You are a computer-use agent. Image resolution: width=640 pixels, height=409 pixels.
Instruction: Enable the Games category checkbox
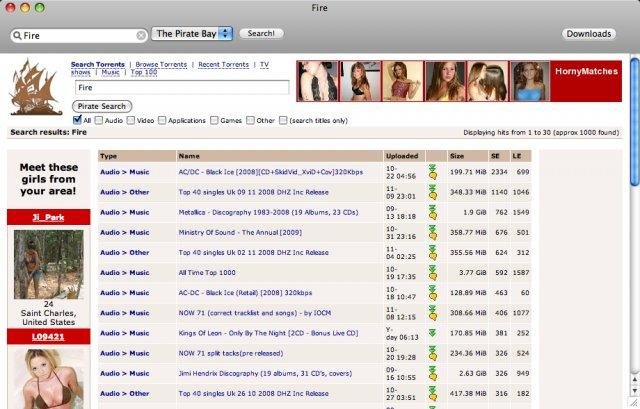[214, 120]
